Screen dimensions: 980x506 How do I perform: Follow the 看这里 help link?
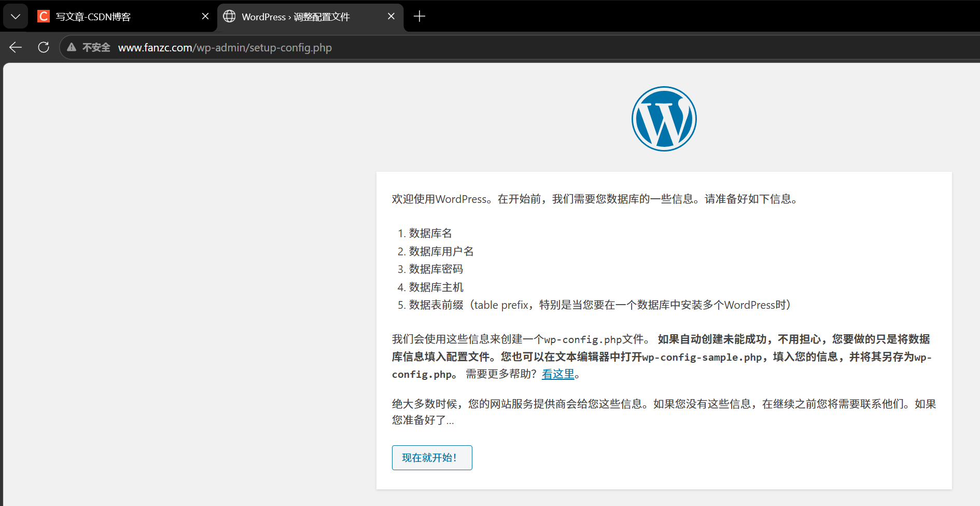pos(558,374)
